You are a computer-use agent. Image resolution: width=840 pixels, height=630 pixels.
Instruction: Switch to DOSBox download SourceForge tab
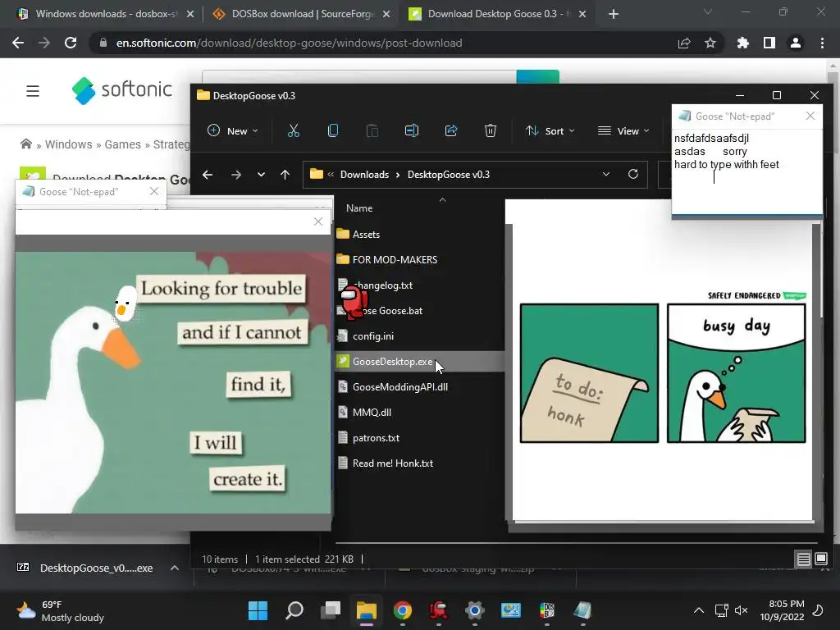tap(302, 14)
